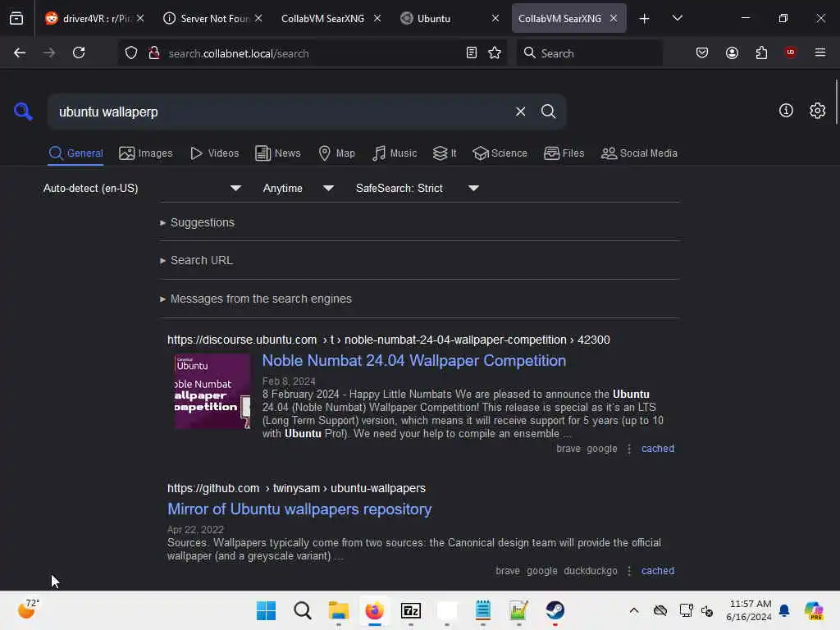
Task: Open the language Auto-detect (en-US) dropdown
Action: [x=143, y=188]
